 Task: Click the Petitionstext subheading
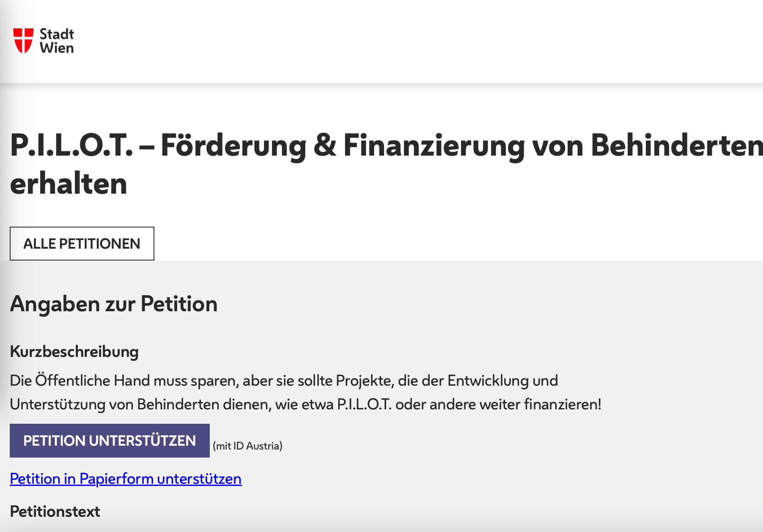tap(55, 511)
